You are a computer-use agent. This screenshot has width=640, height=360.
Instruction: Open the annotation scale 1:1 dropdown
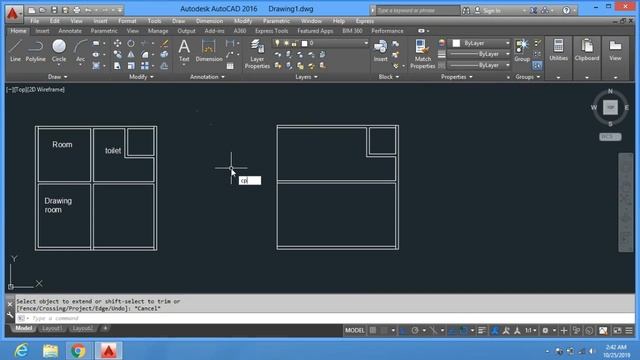pos(530,331)
